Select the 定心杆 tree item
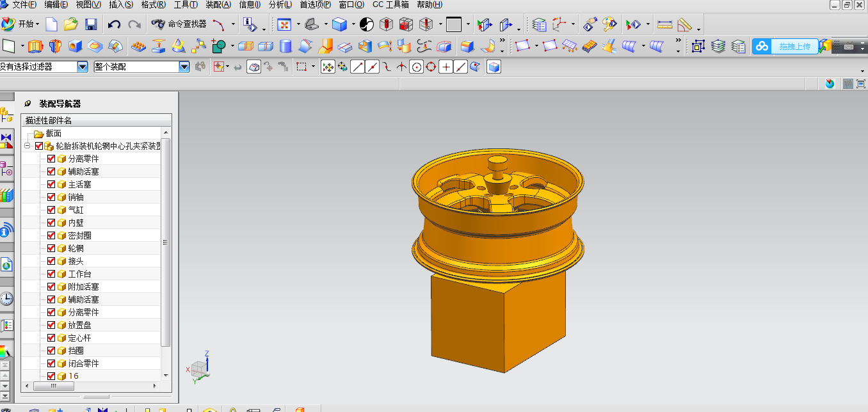The height and width of the screenshot is (412, 868). click(x=79, y=338)
